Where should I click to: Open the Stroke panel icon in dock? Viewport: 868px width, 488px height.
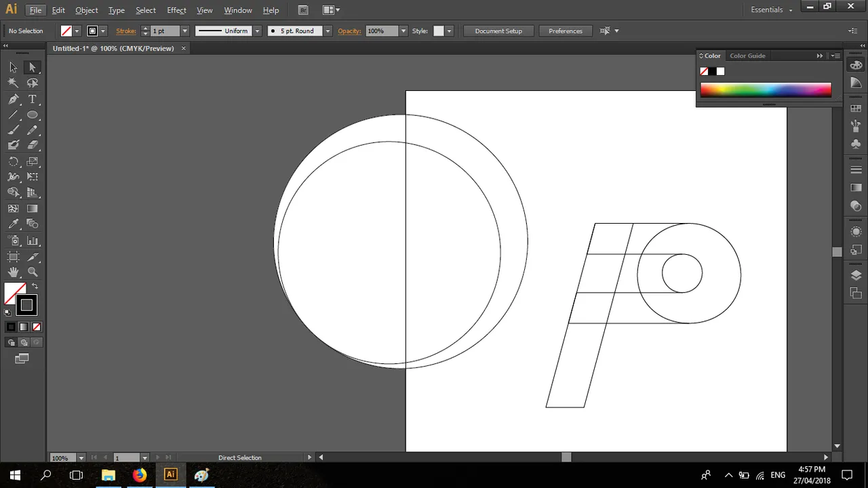click(x=856, y=169)
